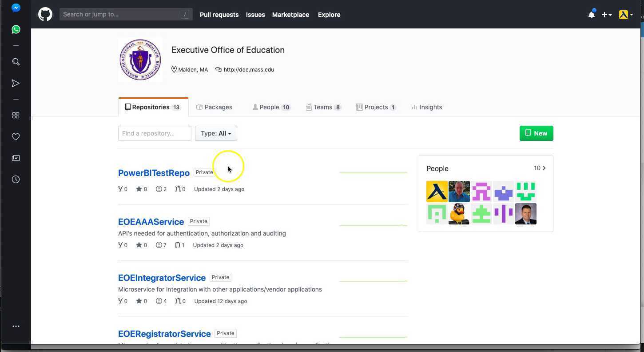Click issues count for EOEIntegratorService
Screen dimensions: 644x352
coord(161,301)
